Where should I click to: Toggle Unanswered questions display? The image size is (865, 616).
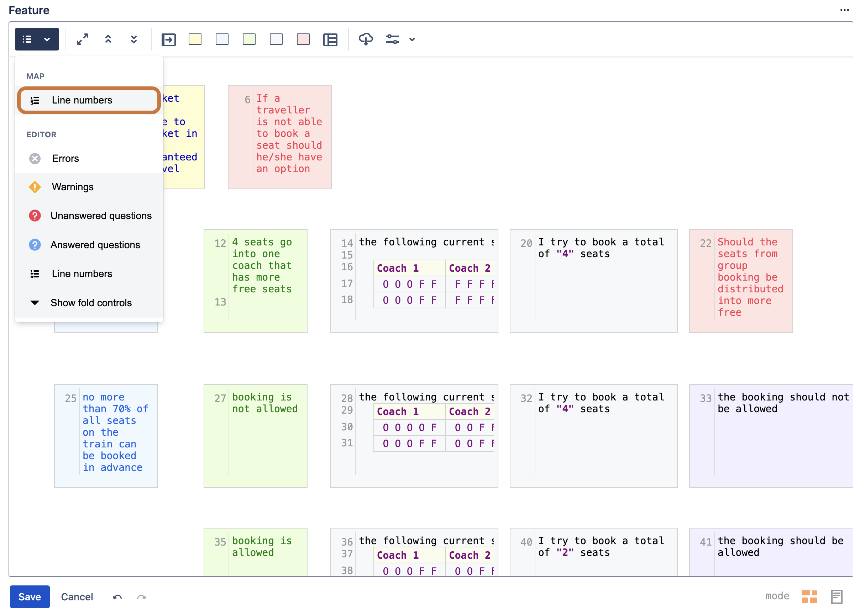coord(89,216)
